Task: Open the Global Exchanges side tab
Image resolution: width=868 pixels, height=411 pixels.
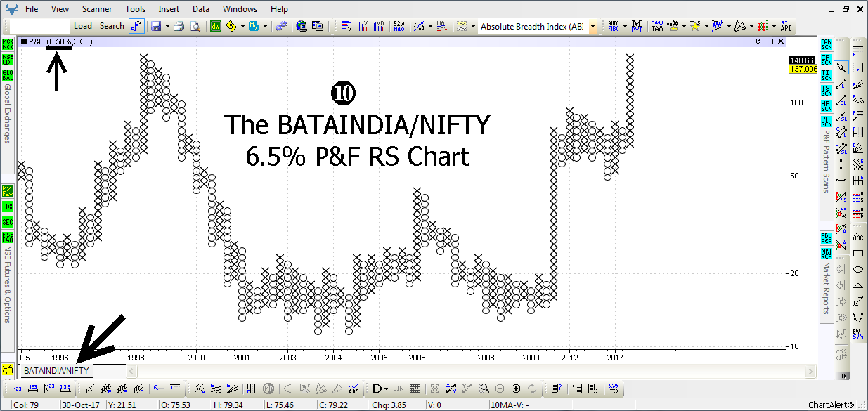Action: [x=8, y=114]
